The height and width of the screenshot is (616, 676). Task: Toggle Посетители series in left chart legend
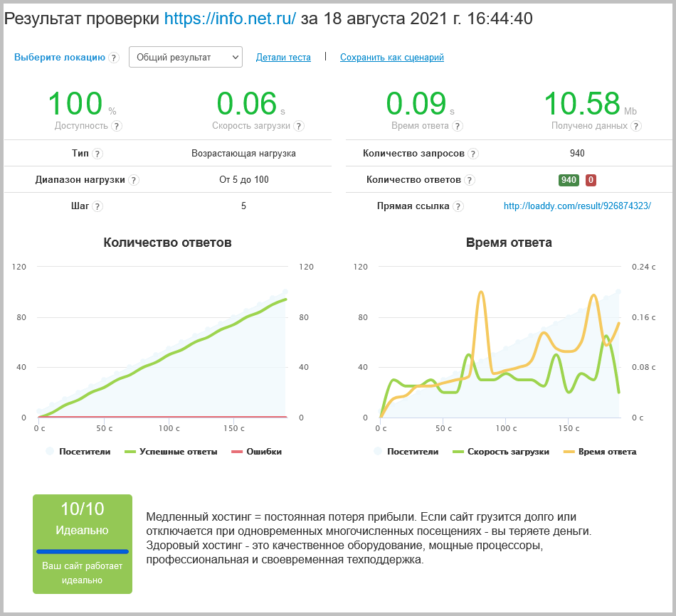78,452
